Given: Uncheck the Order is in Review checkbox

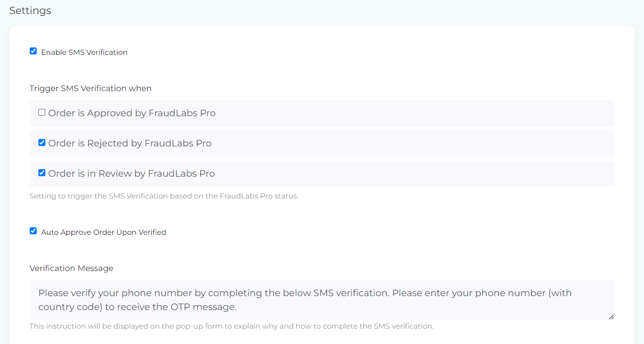Looking at the screenshot, I should pos(42,172).
